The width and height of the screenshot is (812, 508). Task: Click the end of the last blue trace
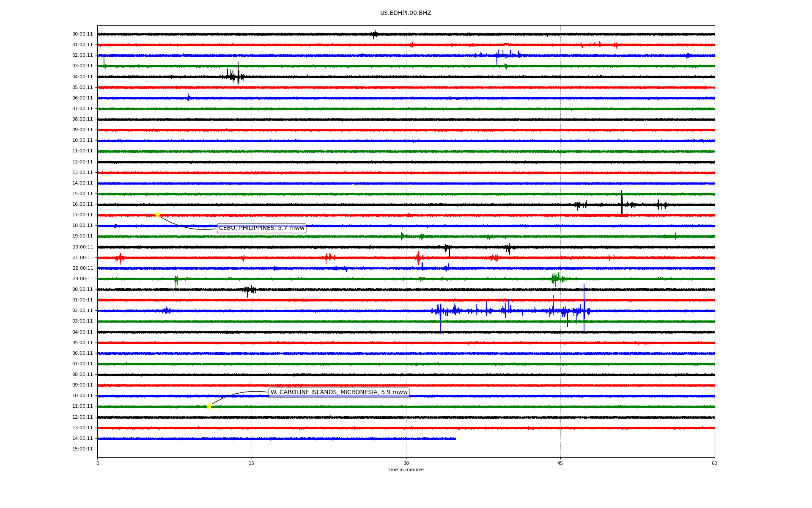[455, 439]
